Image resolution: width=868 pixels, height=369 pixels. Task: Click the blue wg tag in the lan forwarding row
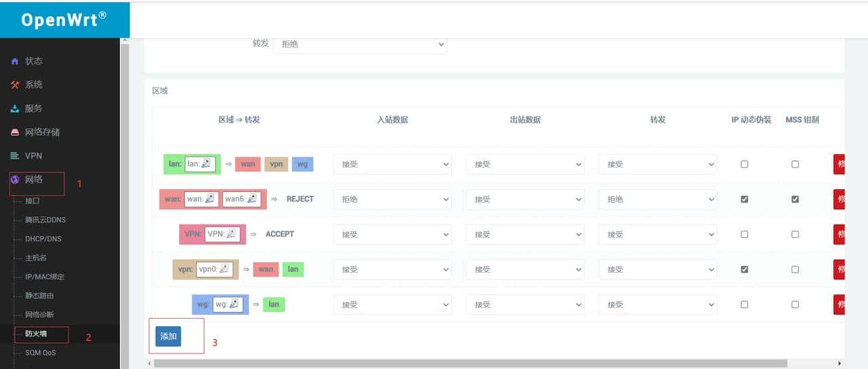pos(302,164)
